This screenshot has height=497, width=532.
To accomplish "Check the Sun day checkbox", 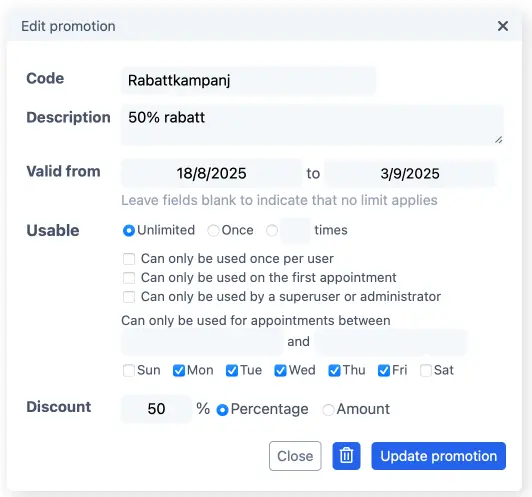I will click(x=129, y=370).
